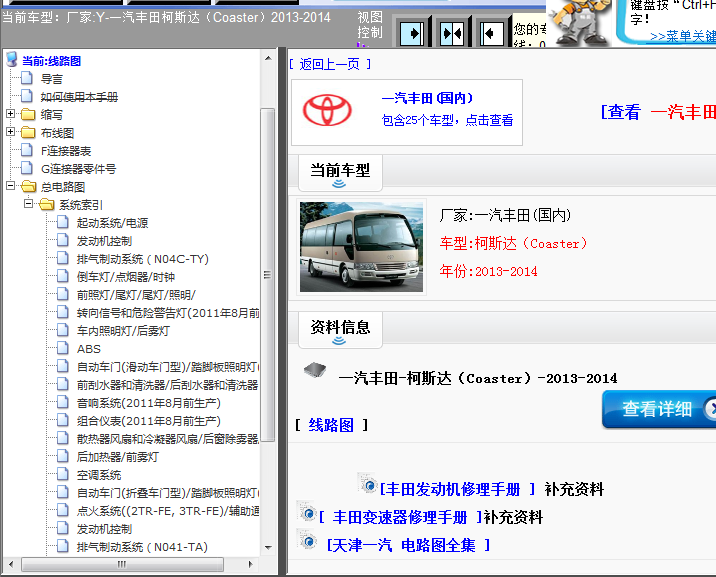This screenshot has height=577, width=716.
Task: Open the 一汽丰田(国内) brand link
Action: coord(427,98)
